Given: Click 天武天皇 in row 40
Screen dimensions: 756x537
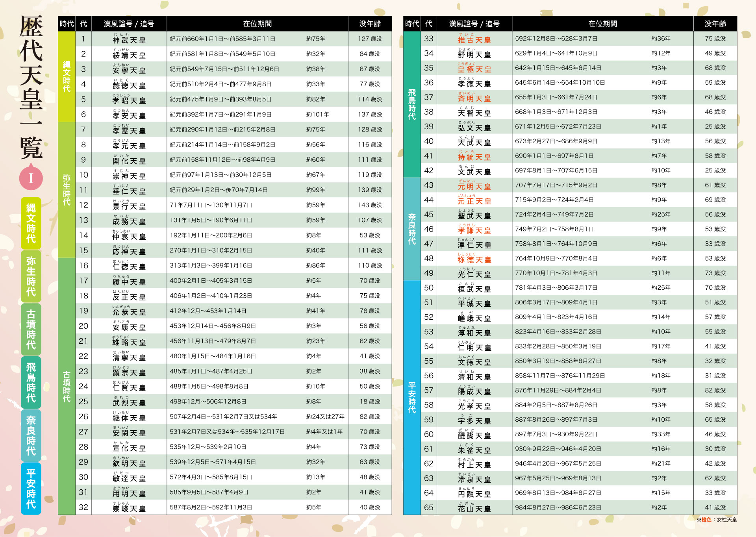Looking at the screenshot, I should point(474,143).
